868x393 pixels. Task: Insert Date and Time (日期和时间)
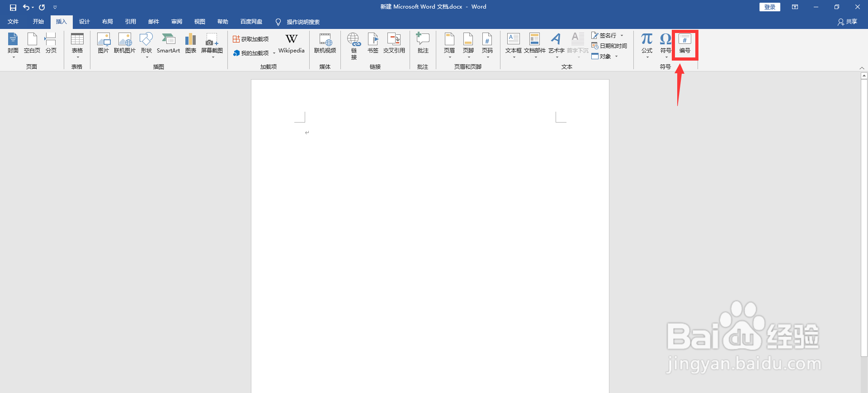click(609, 46)
